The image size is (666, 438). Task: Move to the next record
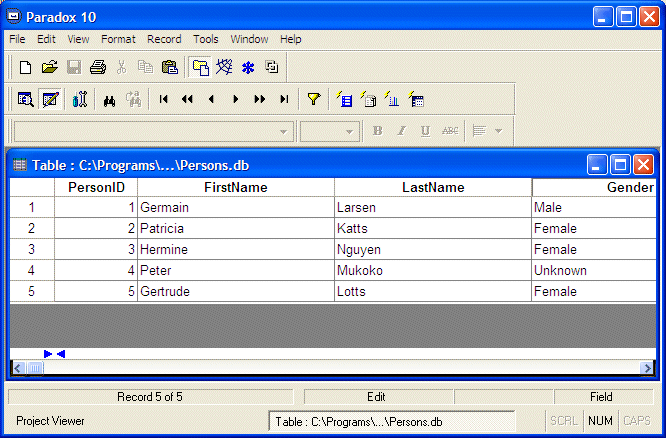click(235, 99)
